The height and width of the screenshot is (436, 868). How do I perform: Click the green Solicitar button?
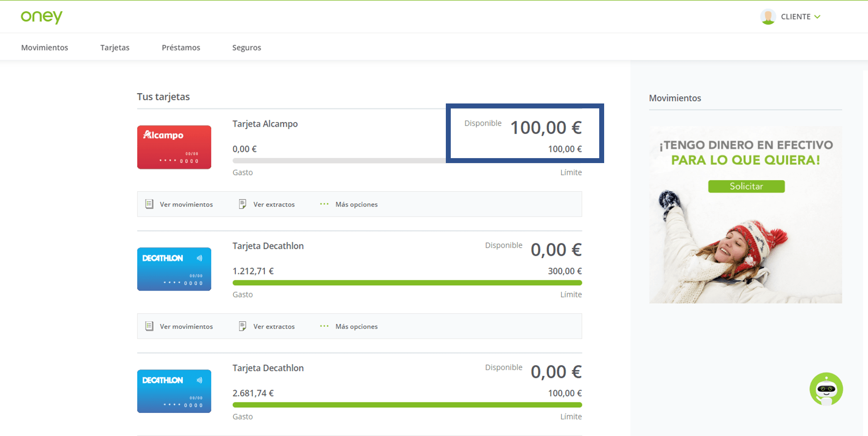746,186
